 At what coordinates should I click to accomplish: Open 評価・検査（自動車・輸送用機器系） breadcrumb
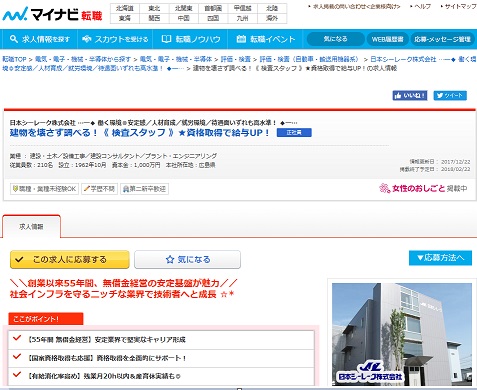[x=310, y=59]
